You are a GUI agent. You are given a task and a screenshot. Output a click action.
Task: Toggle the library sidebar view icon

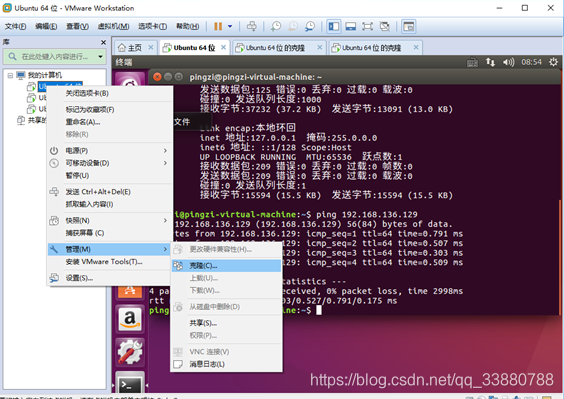point(334,26)
